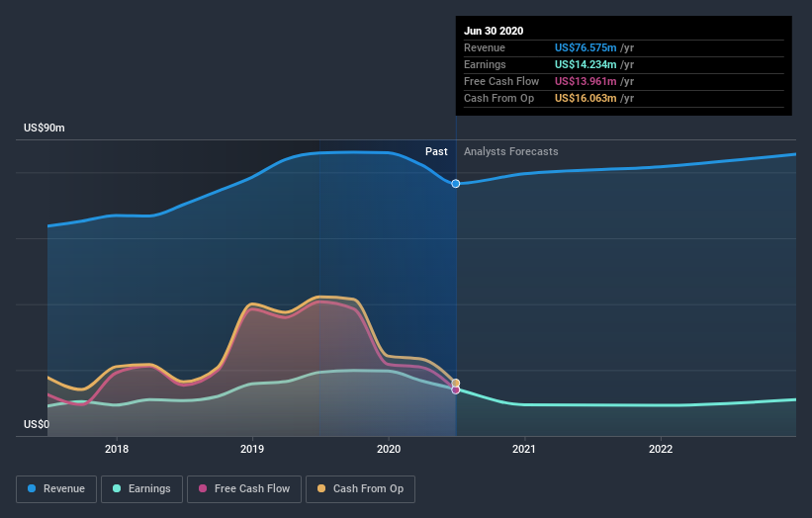Click the 2022 x-axis label
The width and height of the screenshot is (812, 518).
[661, 449]
